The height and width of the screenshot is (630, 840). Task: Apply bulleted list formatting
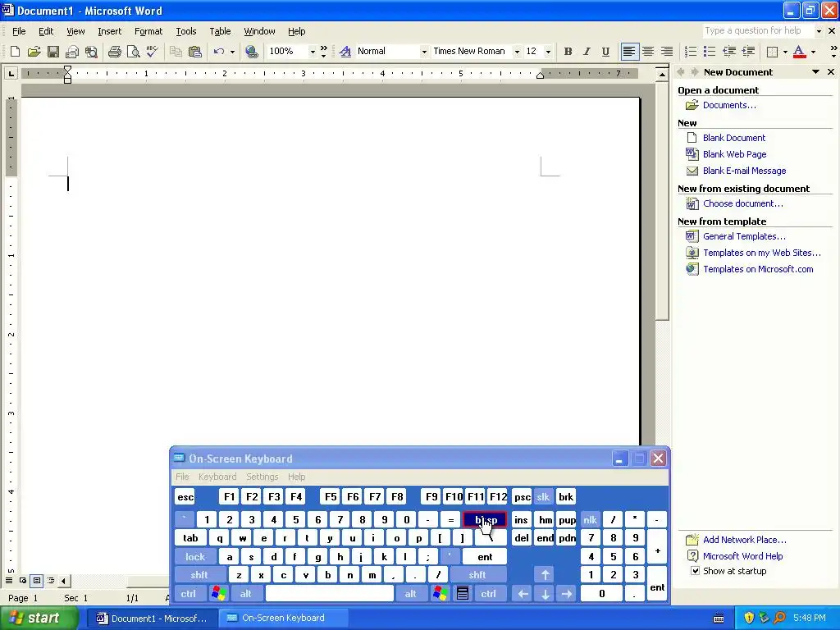coord(710,52)
